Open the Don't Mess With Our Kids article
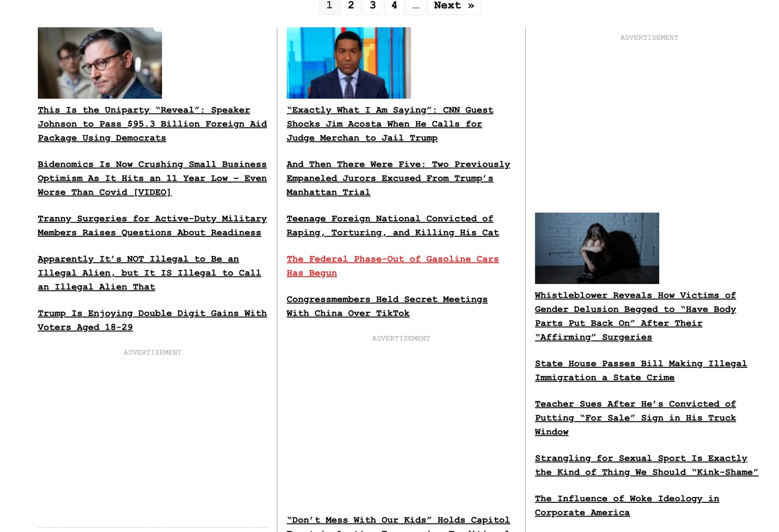 pyautogui.click(x=398, y=520)
